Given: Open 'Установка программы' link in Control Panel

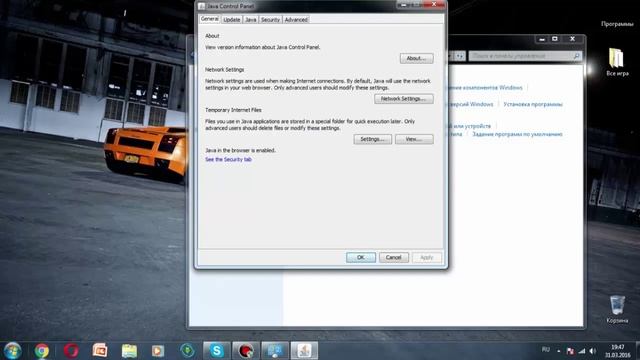Looking at the screenshot, I should [x=533, y=104].
